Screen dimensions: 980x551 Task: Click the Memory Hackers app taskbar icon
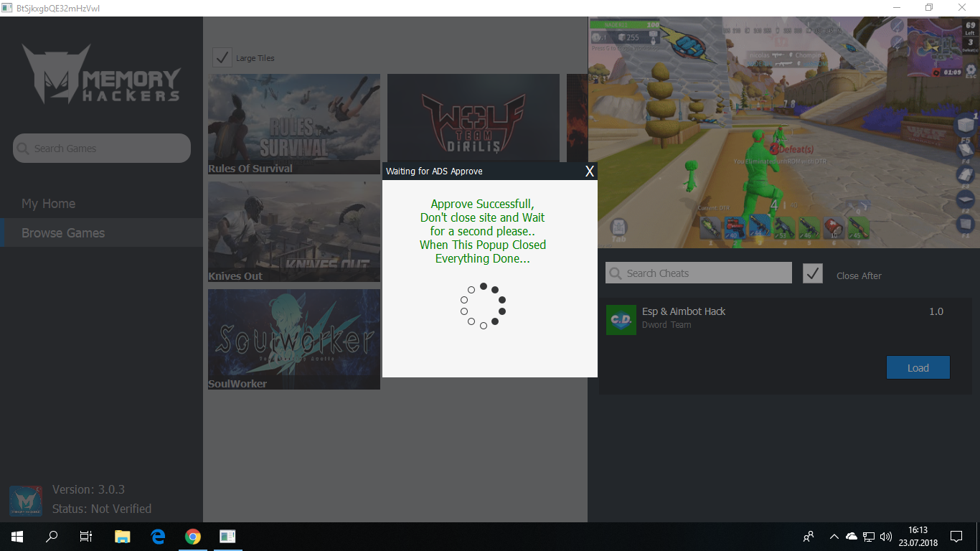click(228, 536)
